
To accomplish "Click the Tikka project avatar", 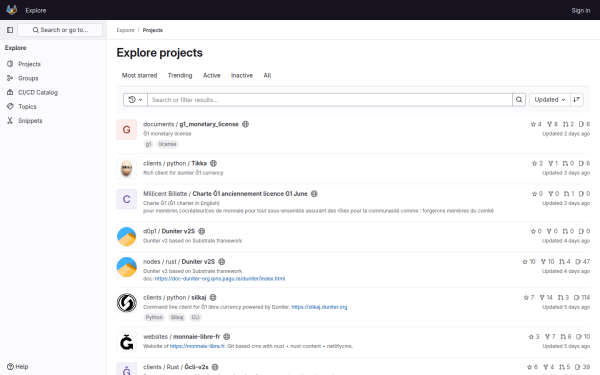I will pyautogui.click(x=127, y=169).
